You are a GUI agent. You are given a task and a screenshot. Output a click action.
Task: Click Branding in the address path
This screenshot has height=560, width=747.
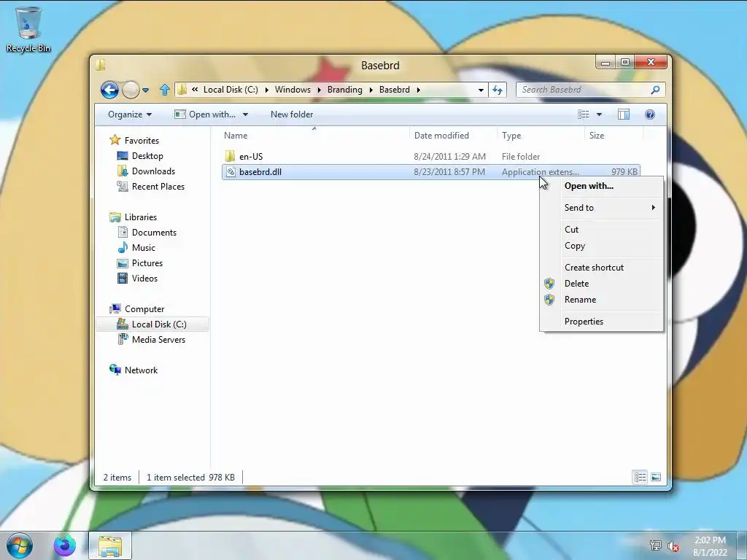click(344, 90)
